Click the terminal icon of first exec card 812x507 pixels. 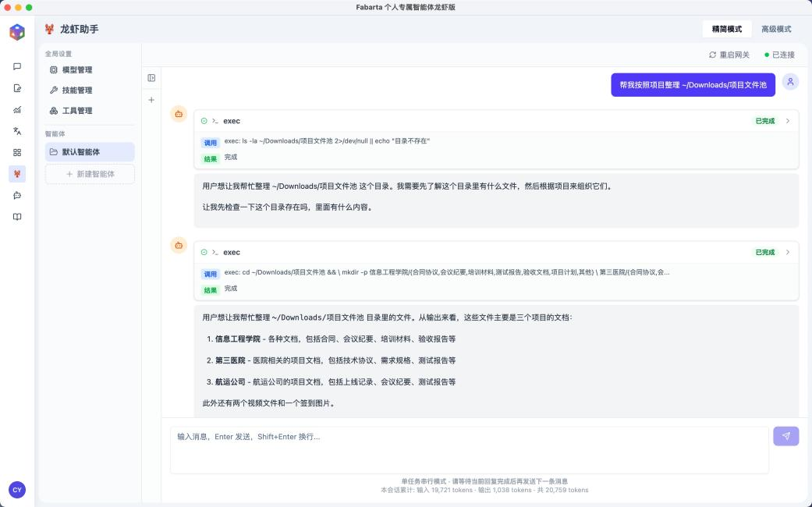[215, 121]
